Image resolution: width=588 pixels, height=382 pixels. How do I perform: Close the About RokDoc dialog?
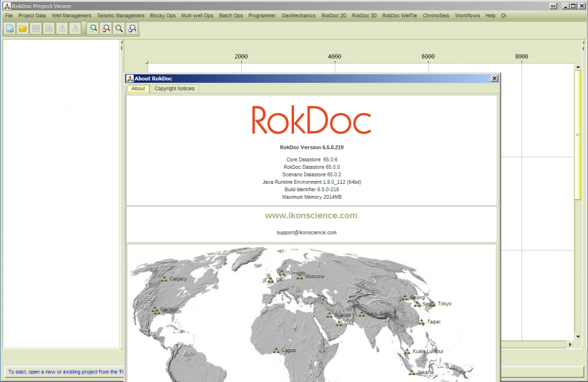pyautogui.click(x=494, y=78)
